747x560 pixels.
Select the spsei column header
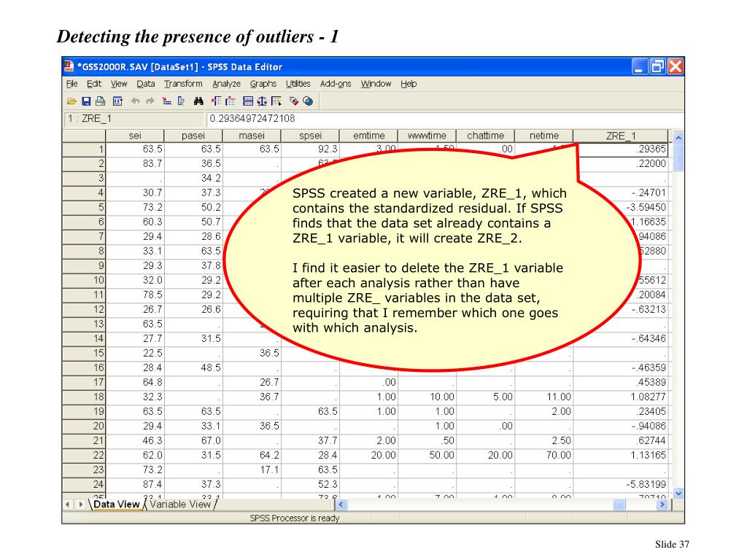[x=310, y=136]
